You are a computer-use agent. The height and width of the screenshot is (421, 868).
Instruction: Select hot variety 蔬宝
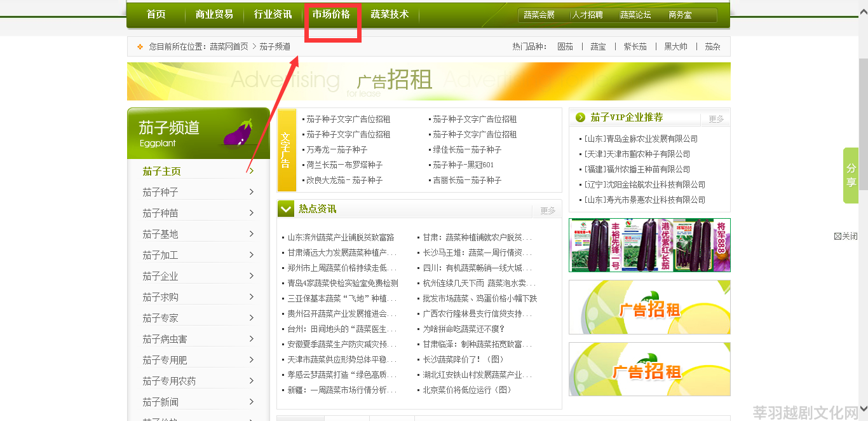598,46
